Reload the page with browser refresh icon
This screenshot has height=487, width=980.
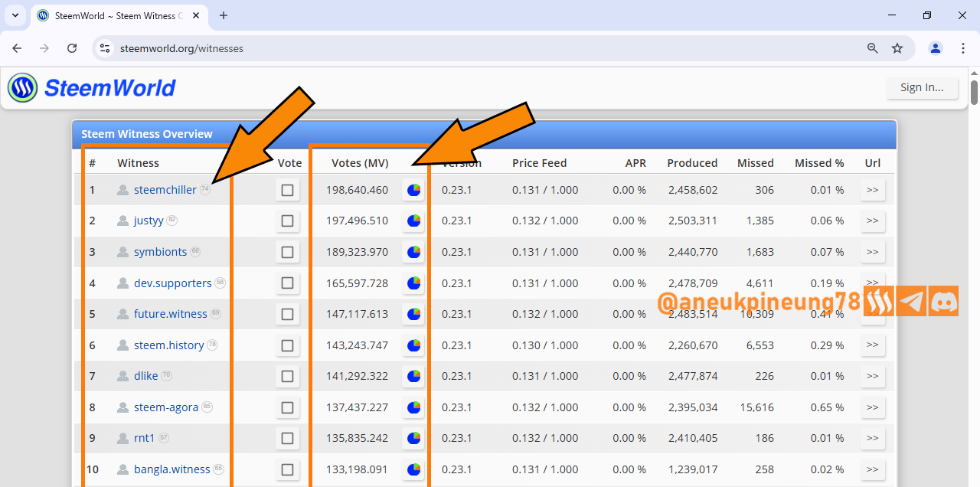coord(72,48)
